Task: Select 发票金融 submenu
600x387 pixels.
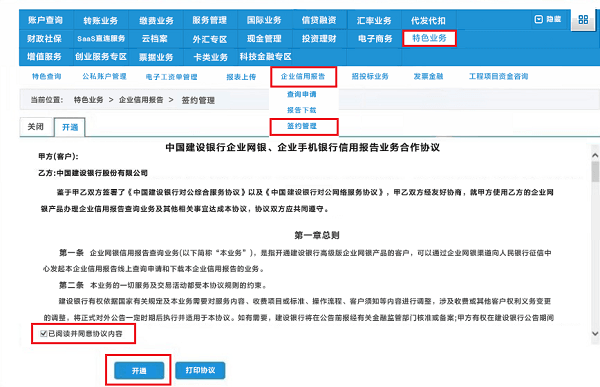Action: [428, 77]
